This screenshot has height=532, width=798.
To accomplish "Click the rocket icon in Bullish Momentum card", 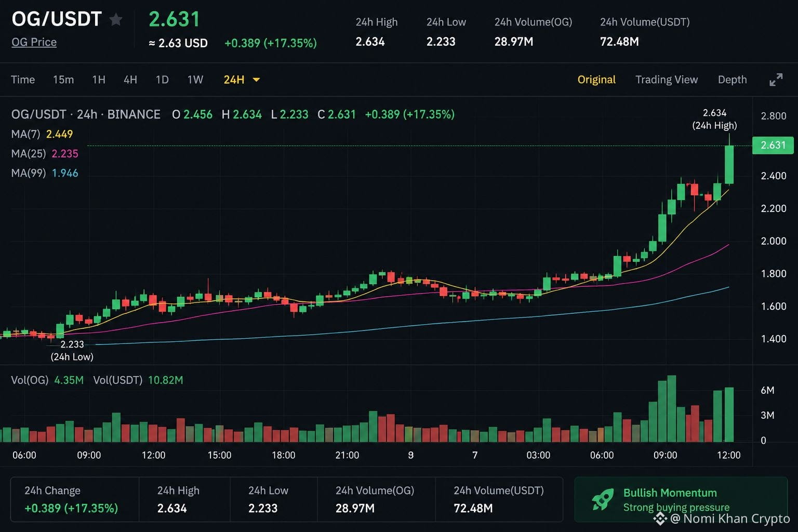I will [x=603, y=499].
